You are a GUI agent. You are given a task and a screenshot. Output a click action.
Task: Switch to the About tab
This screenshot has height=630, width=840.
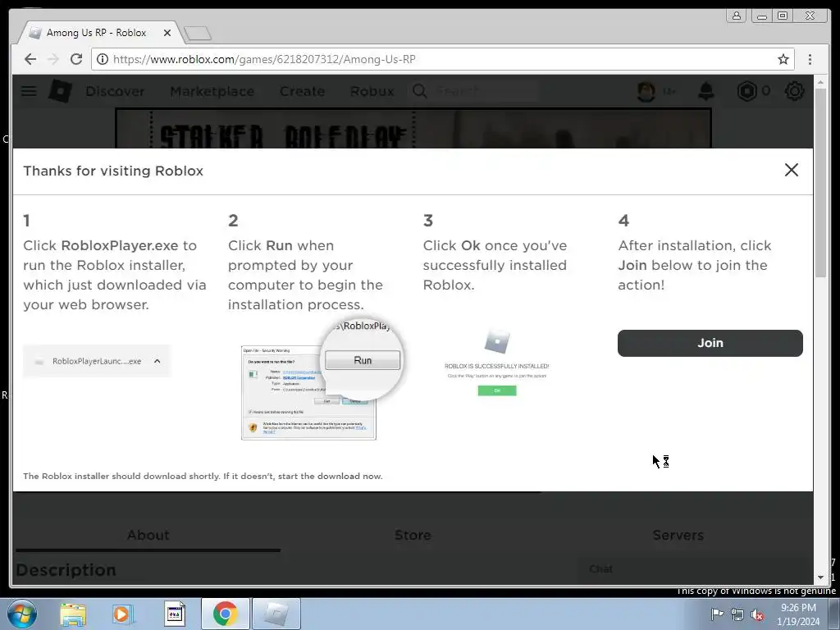pyautogui.click(x=148, y=535)
